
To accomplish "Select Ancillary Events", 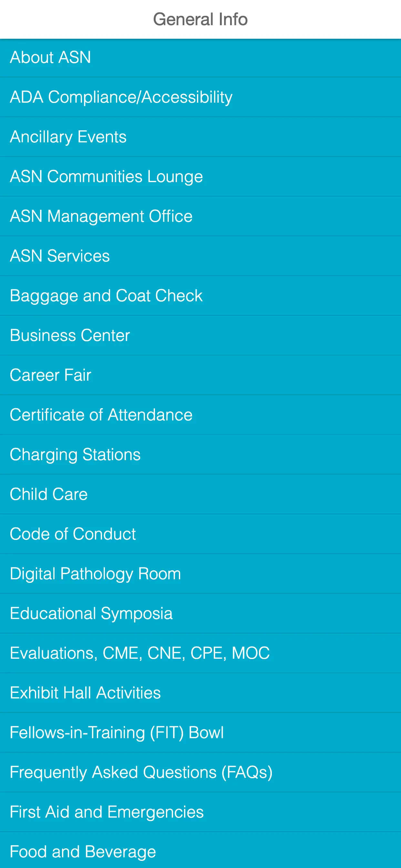I will (68, 137).
